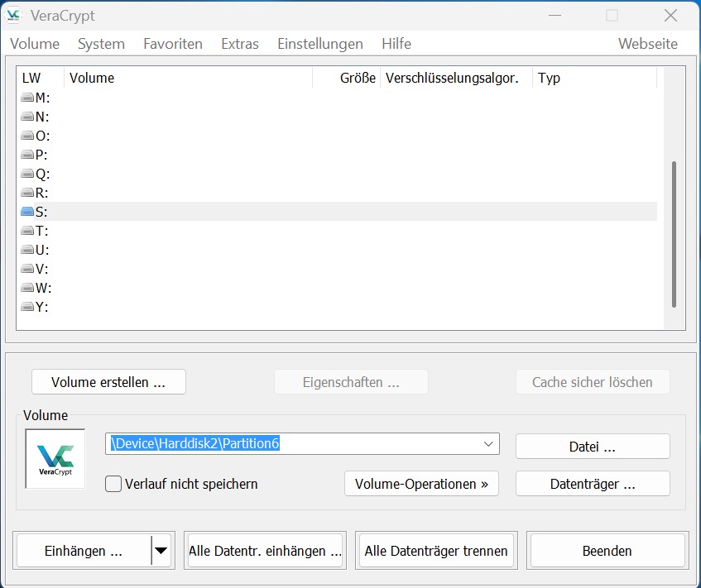Open the System menu

[x=101, y=44]
